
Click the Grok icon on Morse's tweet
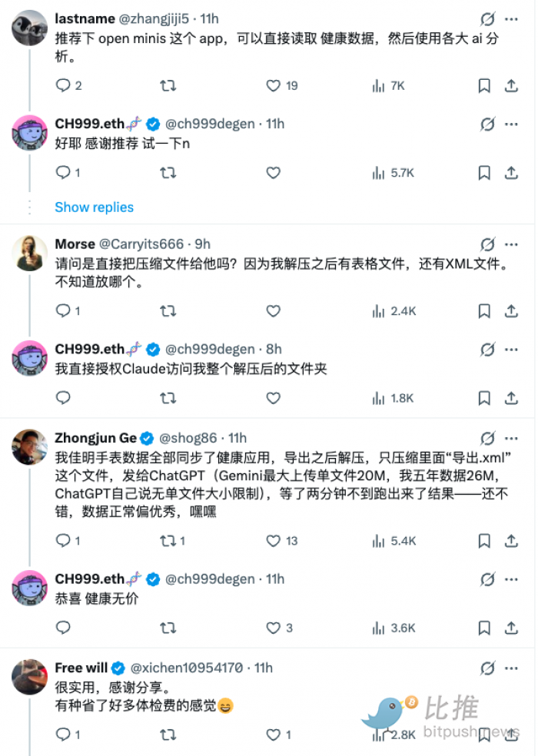point(487,244)
